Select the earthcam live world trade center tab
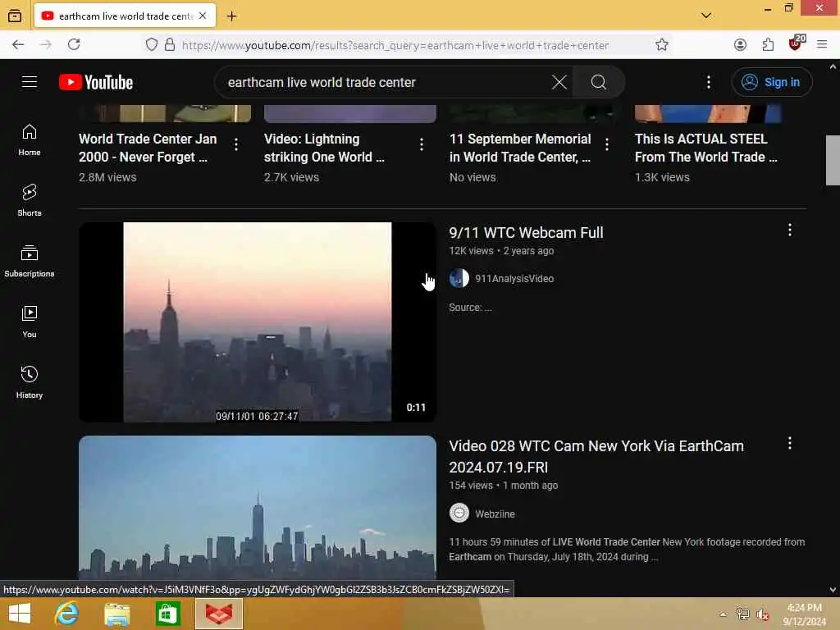This screenshot has height=630, width=840. pyautogui.click(x=125, y=16)
